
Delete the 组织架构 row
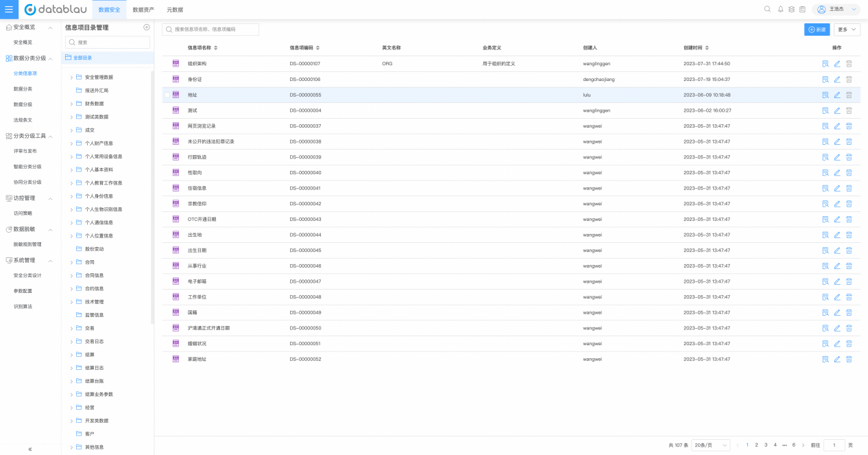(849, 64)
